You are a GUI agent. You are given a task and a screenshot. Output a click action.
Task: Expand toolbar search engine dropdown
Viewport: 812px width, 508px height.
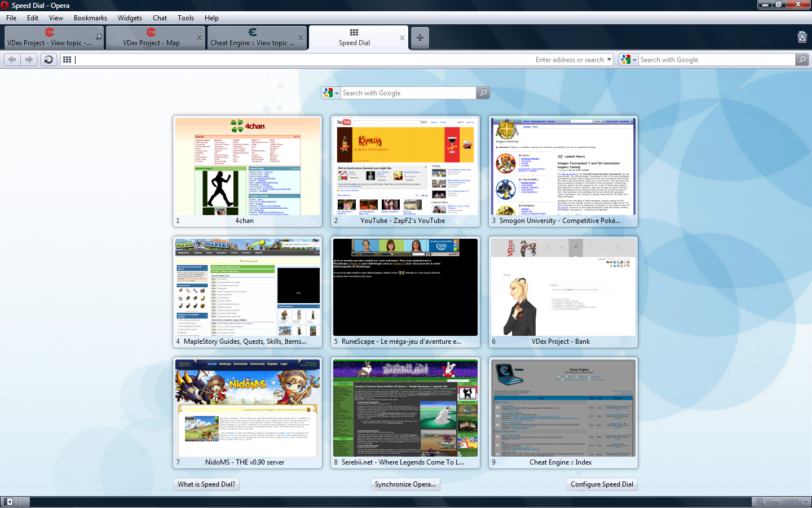[x=634, y=60]
